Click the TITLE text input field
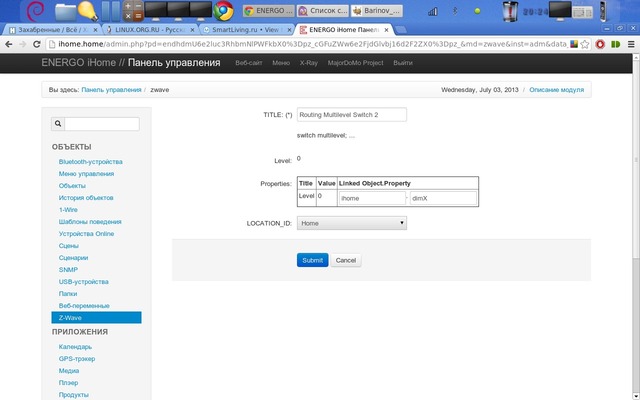Viewport: 640px width, 400px height. [352, 114]
